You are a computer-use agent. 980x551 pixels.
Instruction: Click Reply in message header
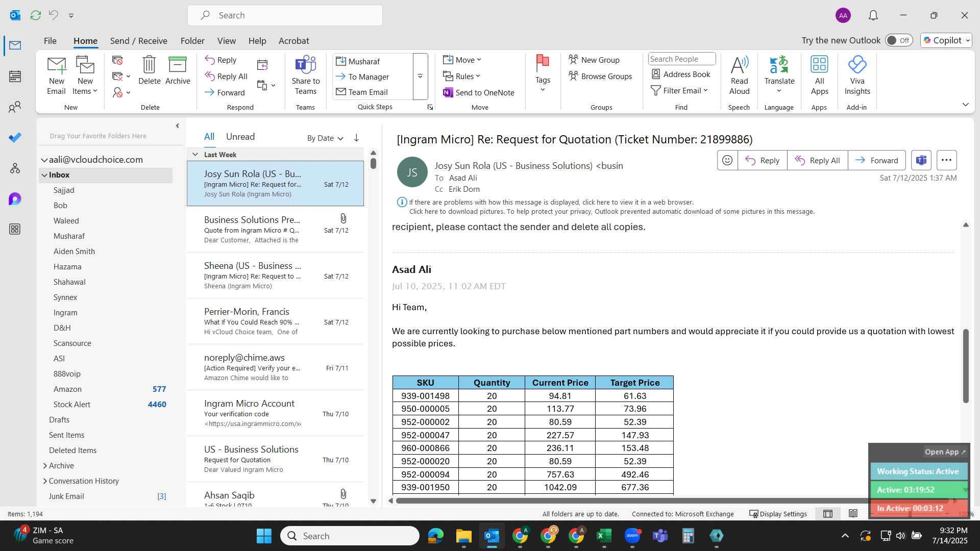pyautogui.click(x=762, y=160)
